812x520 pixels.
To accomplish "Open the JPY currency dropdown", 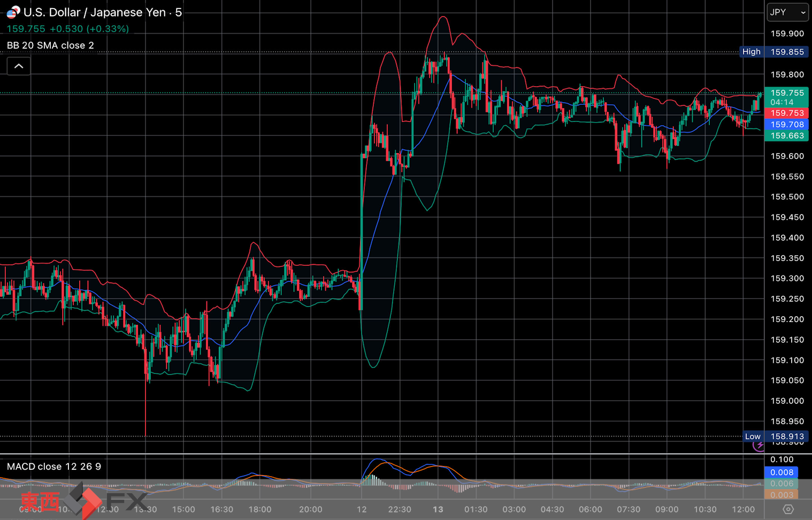I will click(x=787, y=12).
